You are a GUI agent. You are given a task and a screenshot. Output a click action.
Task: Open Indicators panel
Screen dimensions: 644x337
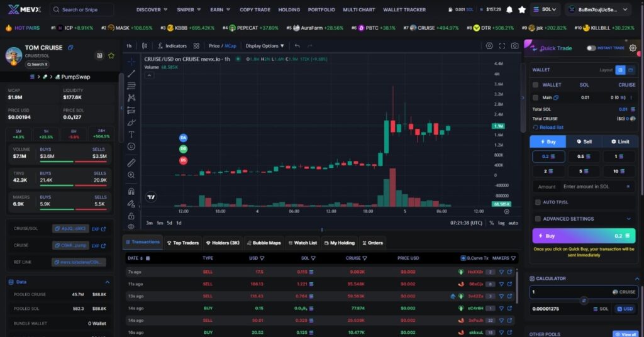click(172, 46)
